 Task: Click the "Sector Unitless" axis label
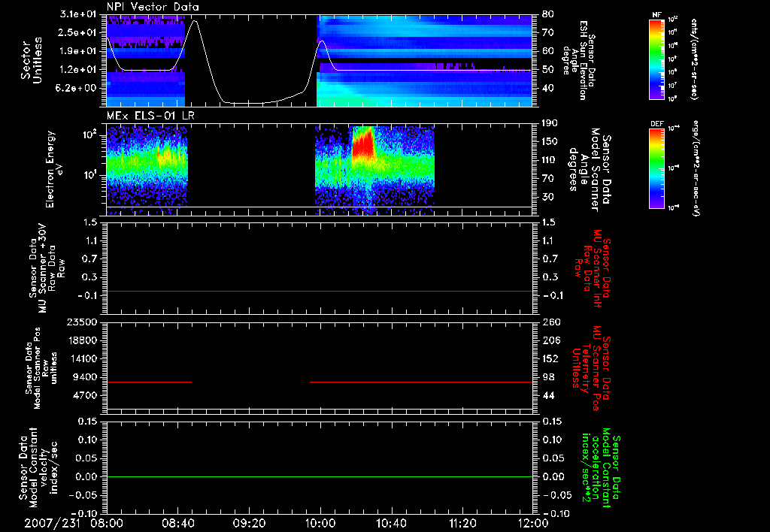[x=31, y=60]
